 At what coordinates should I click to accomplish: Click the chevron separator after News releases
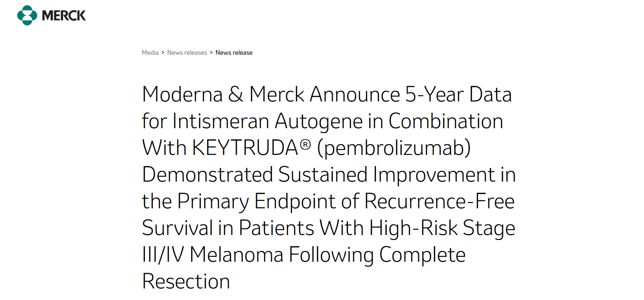coord(212,53)
